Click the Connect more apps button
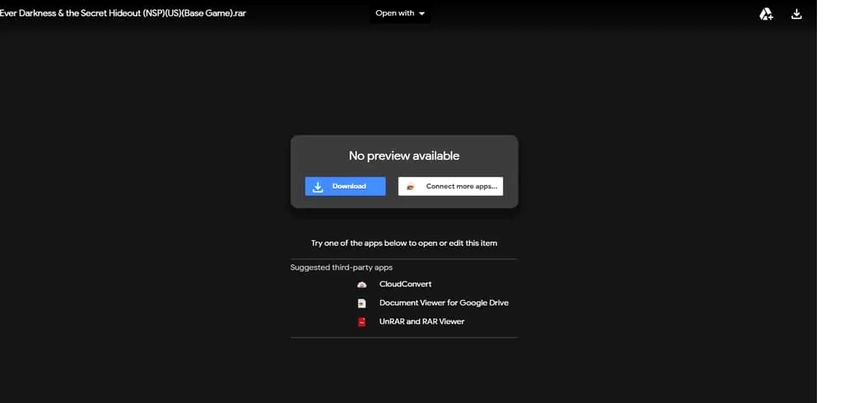 451,186
